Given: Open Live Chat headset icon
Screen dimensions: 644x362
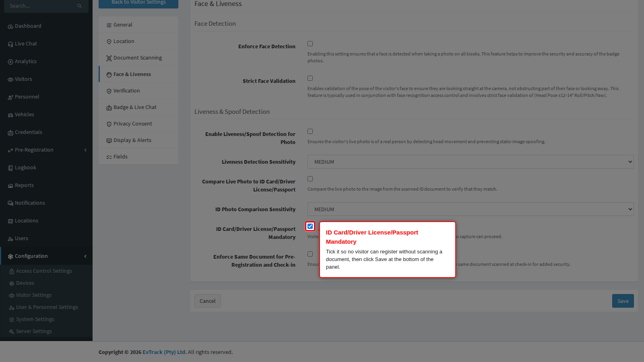Looking at the screenshot, I should 10,44.
